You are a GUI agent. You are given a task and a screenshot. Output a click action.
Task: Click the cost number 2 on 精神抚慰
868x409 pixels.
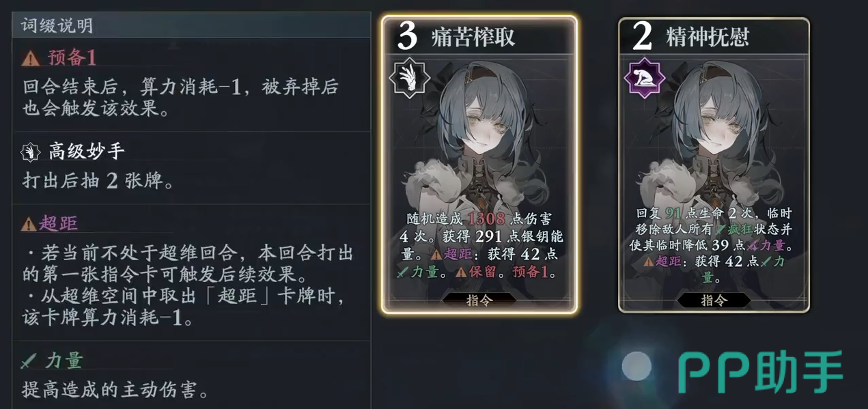[x=642, y=36]
